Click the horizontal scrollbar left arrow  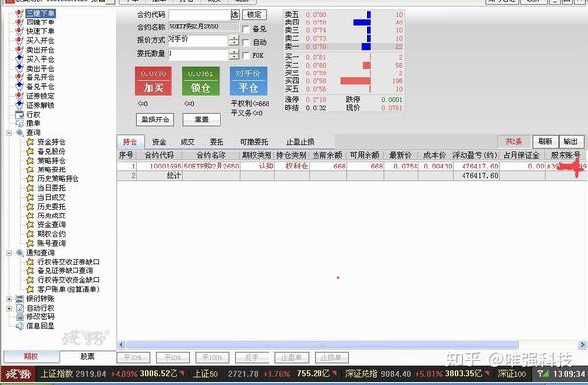coord(122,345)
